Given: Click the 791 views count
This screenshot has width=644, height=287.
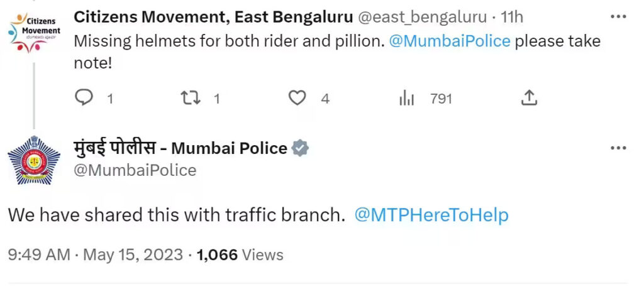Looking at the screenshot, I should tap(441, 99).
